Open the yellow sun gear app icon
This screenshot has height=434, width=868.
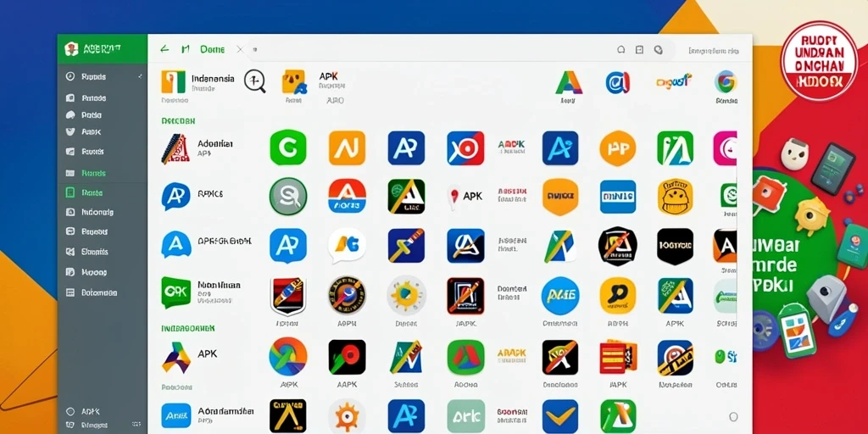406,295
